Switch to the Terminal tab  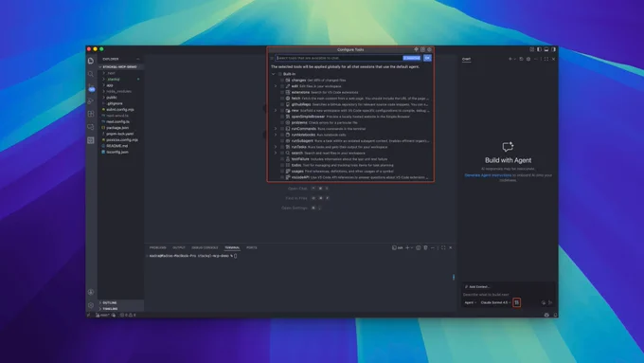coord(232,248)
